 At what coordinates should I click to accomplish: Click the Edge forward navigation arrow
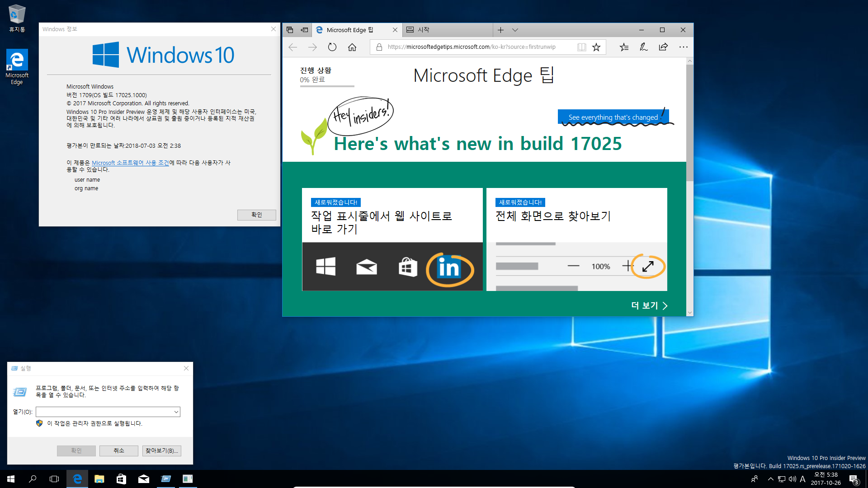coord(312,47)
